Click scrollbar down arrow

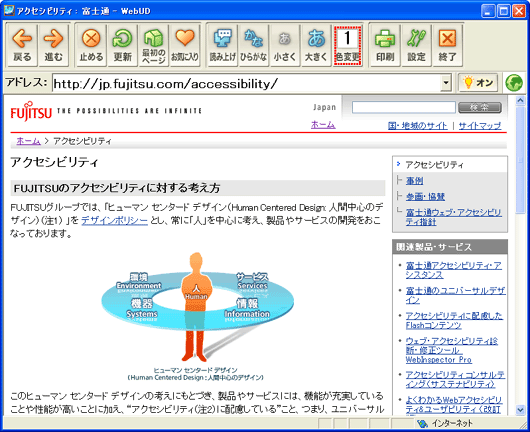520,410
